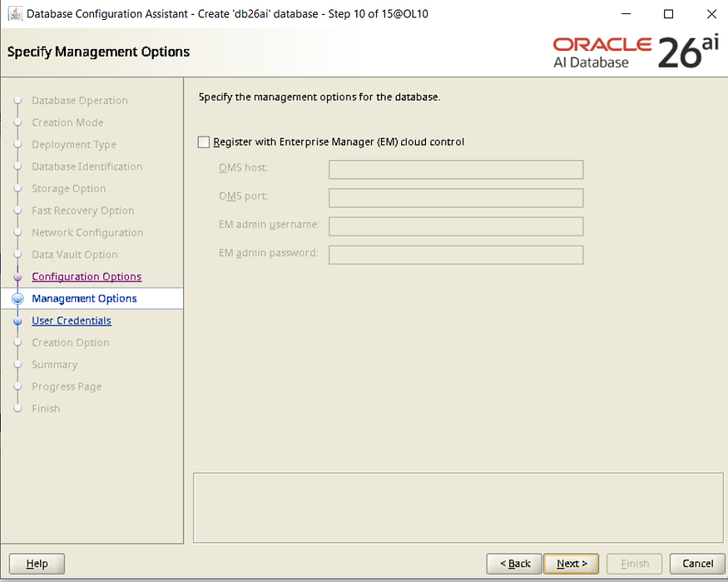Image resolution: width=728 pixels, height=582 pixels.
Task: Open the User Credentials step link
Action: (72, 321)
